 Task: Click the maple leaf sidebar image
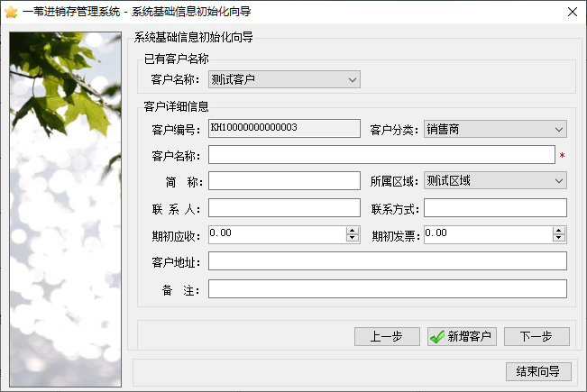(65, 209)
